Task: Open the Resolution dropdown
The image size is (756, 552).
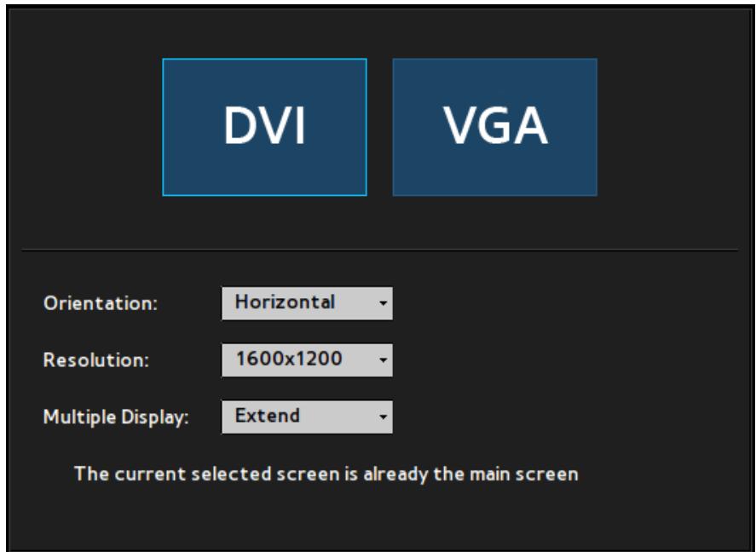Action: (x=307, y=360)
